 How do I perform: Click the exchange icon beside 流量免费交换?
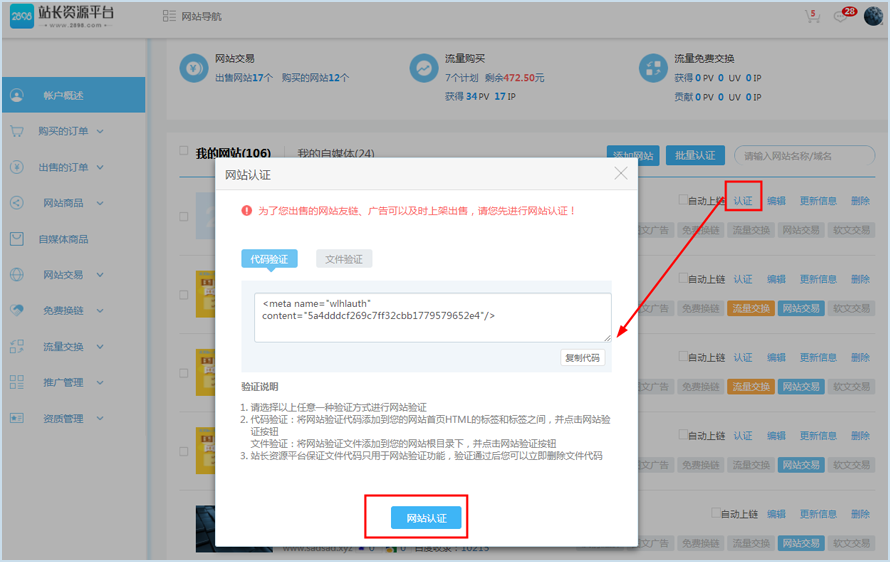click(652, 68)
